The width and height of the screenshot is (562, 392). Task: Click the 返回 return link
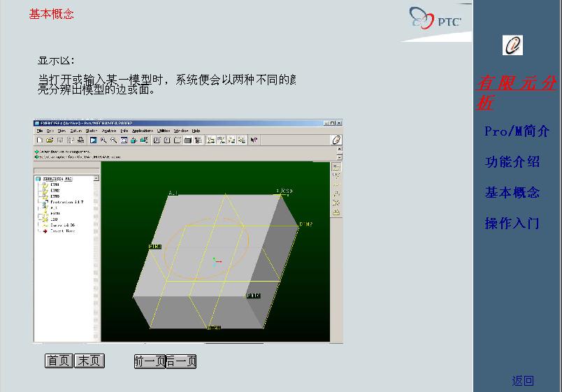[x=523, y=381]
